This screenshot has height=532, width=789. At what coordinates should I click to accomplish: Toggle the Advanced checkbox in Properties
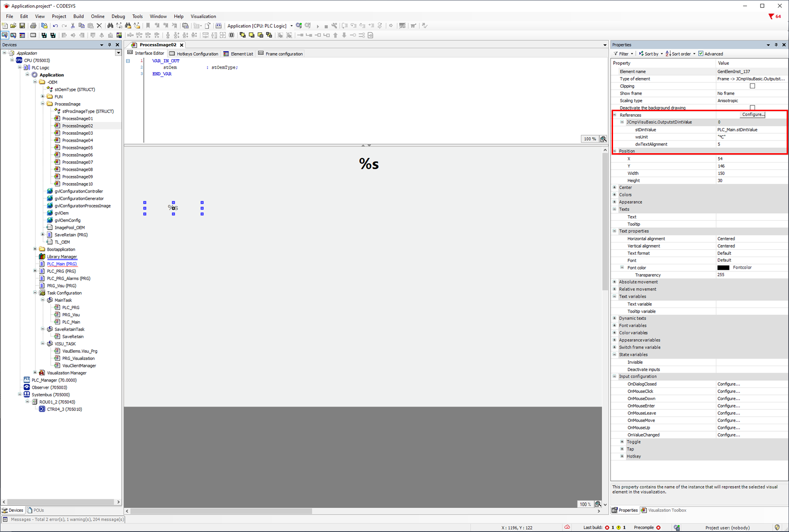(701, 54)
